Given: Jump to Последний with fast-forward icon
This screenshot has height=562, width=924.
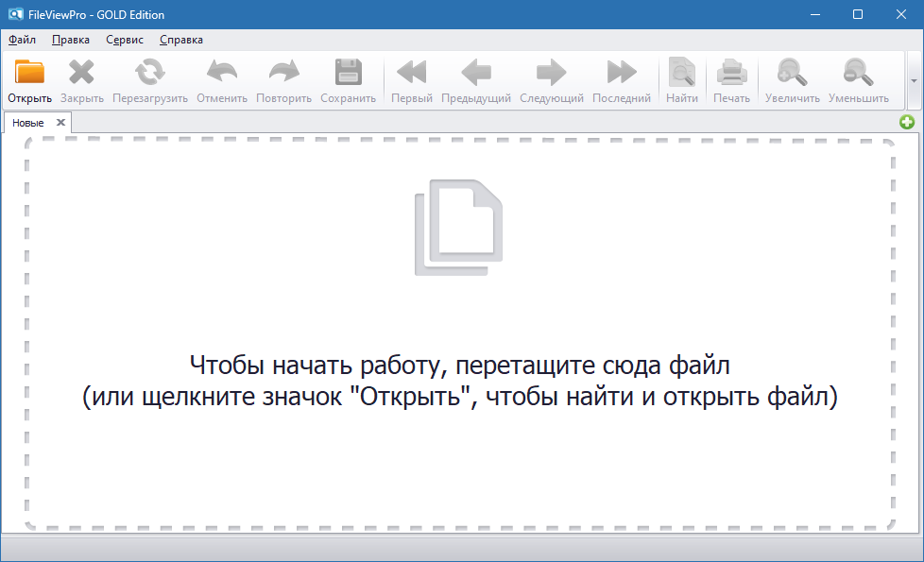Looking at the screenshot, I should pyautogui.click(x=622, y=72).
